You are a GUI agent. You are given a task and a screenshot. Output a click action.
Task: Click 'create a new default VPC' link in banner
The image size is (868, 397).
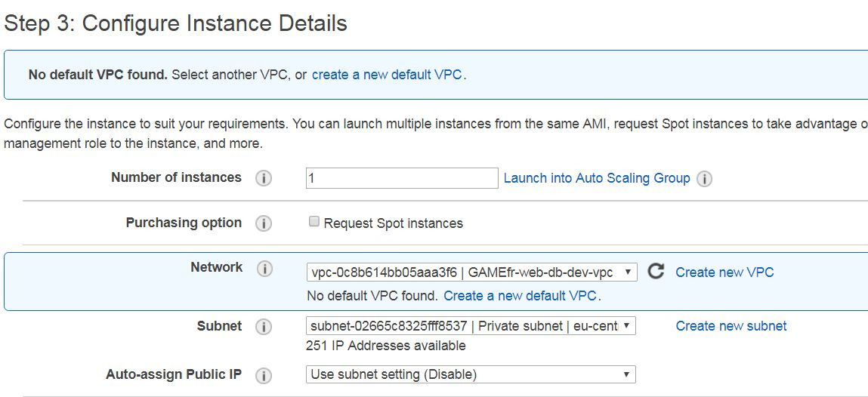click(387, 75)
